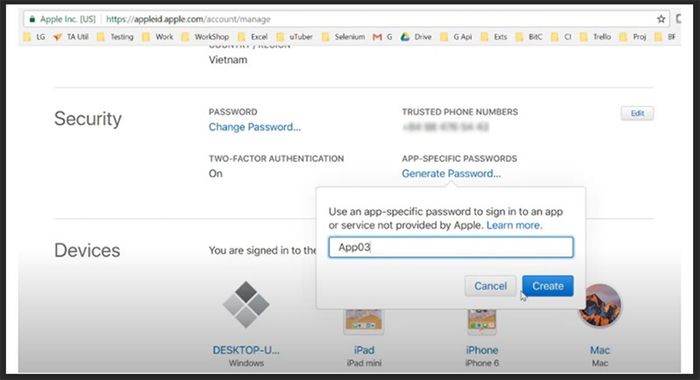Select the DESKTOP-U Windows device icon
The height and width of the screenshot is (380, 700).
(x=246, y=305)
